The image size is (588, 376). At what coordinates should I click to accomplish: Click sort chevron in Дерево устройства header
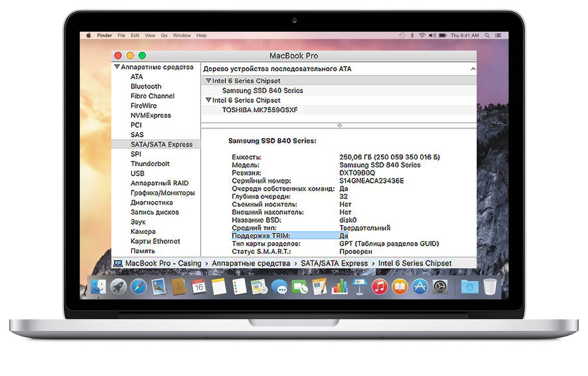(473, 69)
